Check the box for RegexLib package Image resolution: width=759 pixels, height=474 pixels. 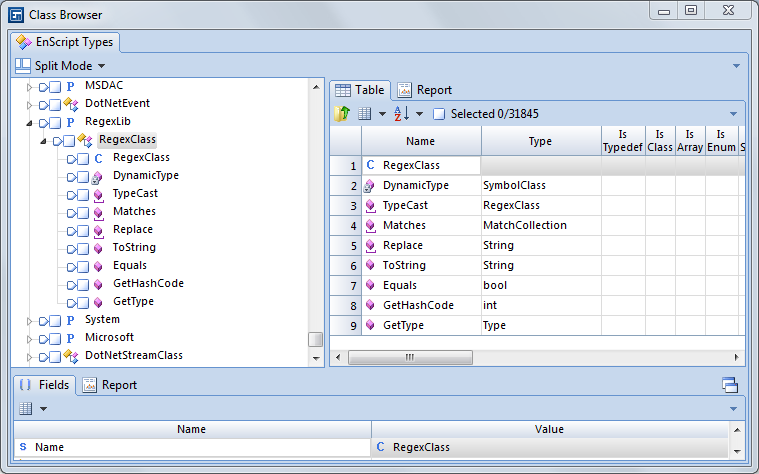click(55, 122)
